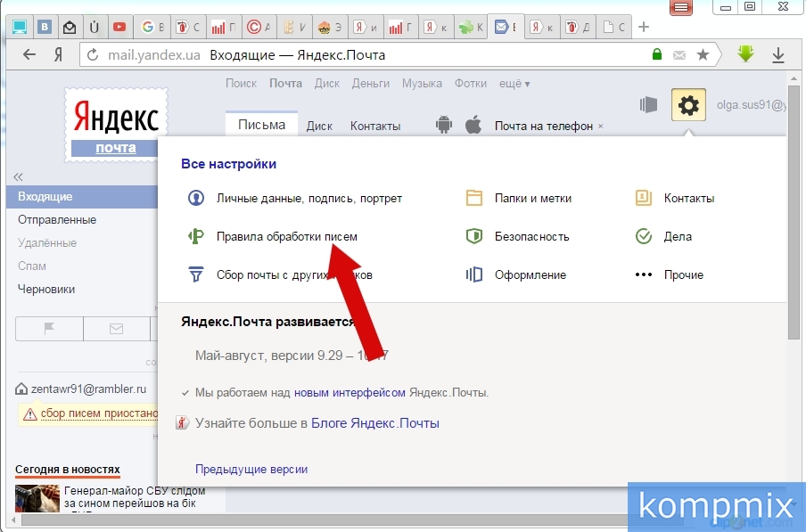Click the settings gear icon
Viewport: 806px width, 532px height.
coord(688,106)
